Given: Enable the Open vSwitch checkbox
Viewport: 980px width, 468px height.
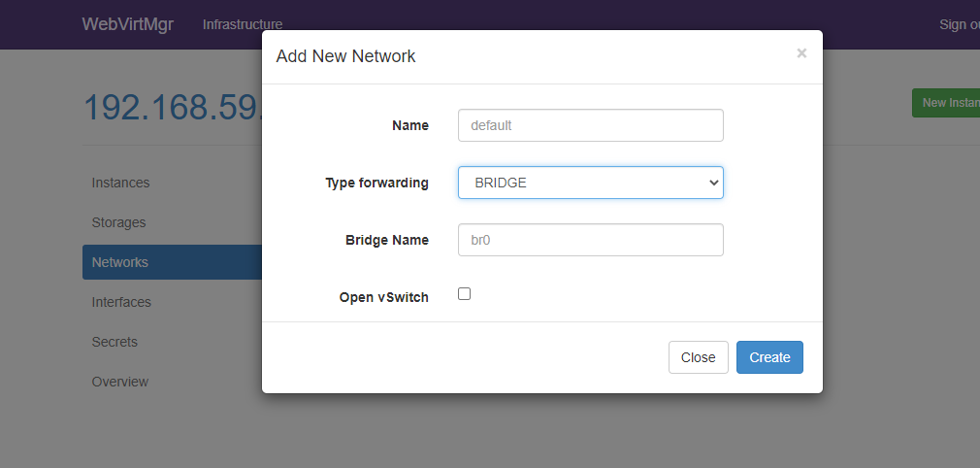Looking at the screenshot, I should tap(464, 293).
